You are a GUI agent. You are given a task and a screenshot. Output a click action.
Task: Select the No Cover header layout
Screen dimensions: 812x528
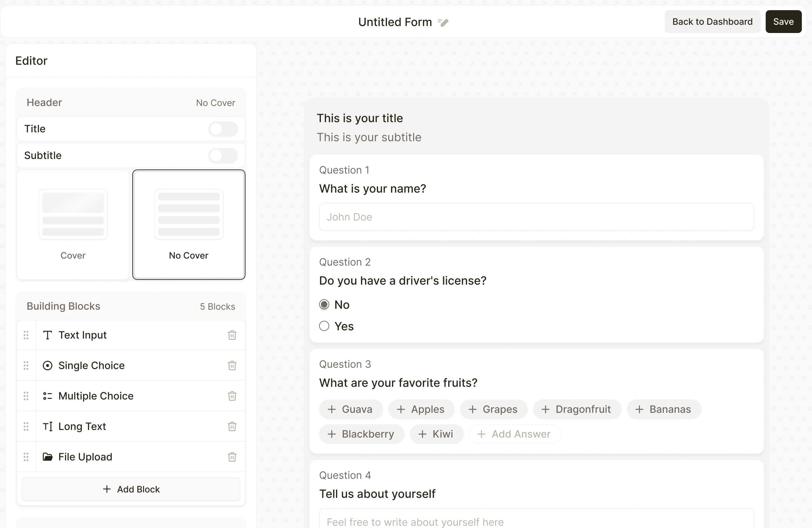click(188, 225)
